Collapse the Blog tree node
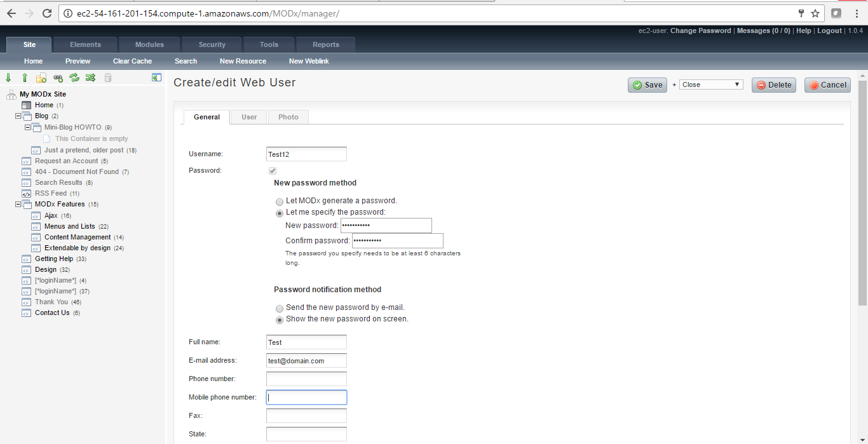This screenshot has height=444, width=868. click(18, 116)
